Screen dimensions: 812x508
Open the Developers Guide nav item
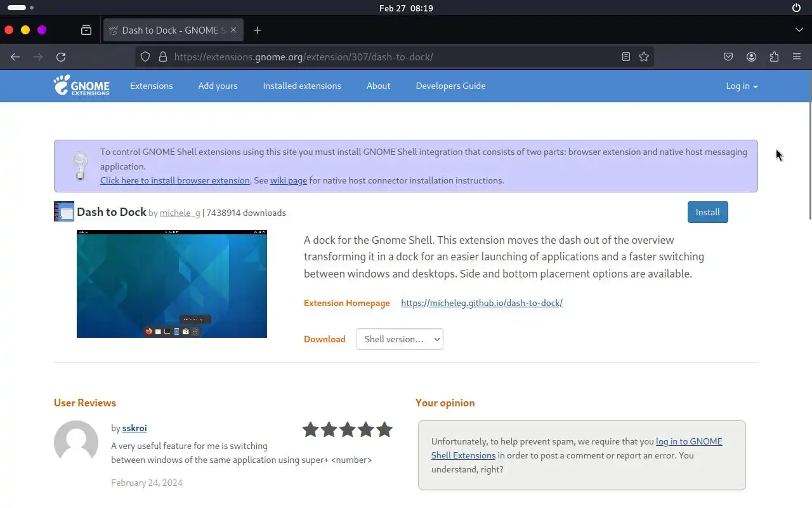450,86
